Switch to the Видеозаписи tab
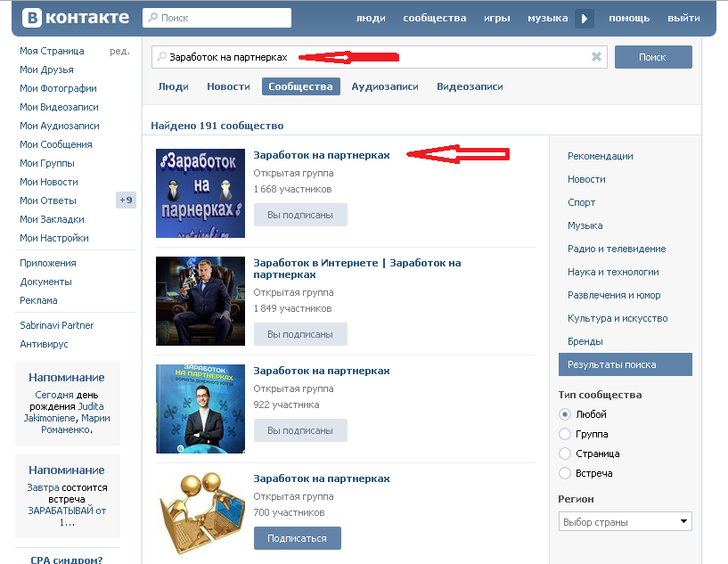 tap(470, 86)
